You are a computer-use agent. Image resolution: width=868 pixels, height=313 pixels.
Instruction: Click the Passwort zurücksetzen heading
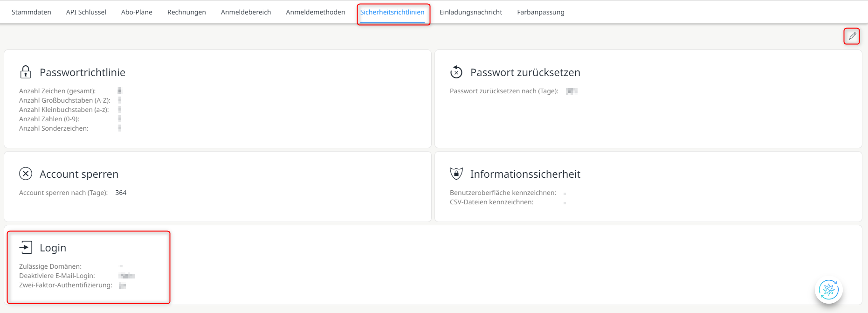[x=525, y=72]
